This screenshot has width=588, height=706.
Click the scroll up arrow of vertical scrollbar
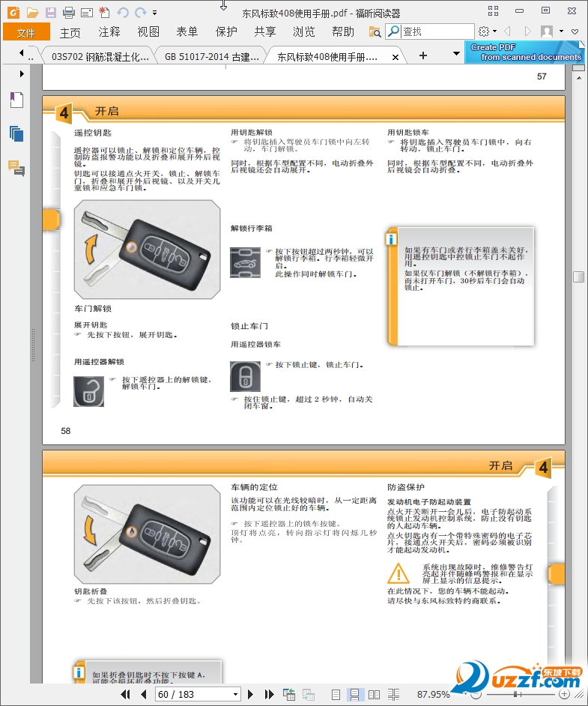tap(578, 79)
